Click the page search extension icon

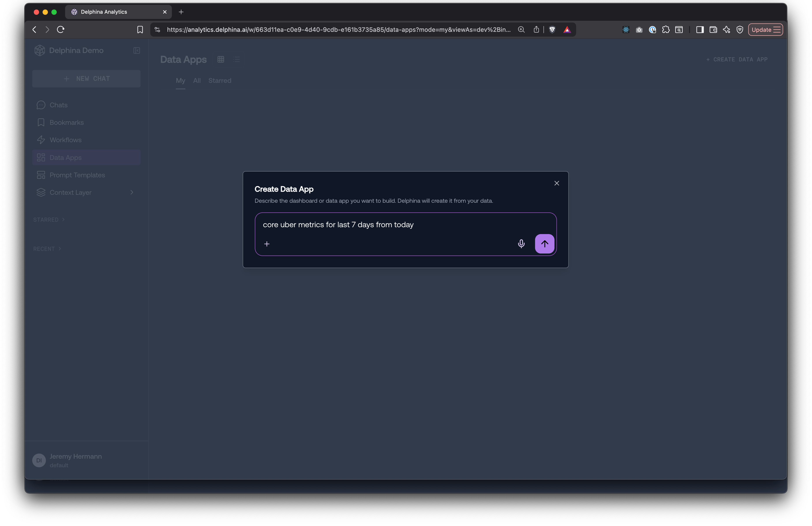(x=679, y=30)
